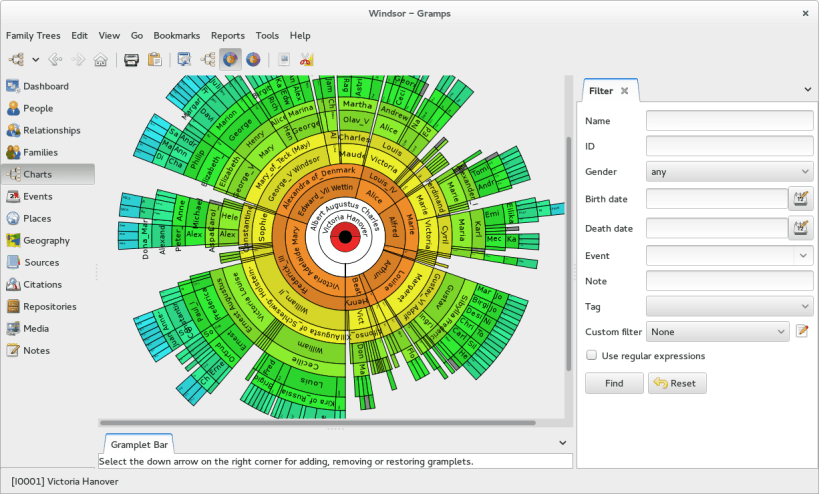The height and width of the screenshot is (494, 819).
Task: Enable Use regular expressions checkbox
Action: pyautogui.click(x=592, y=356)
